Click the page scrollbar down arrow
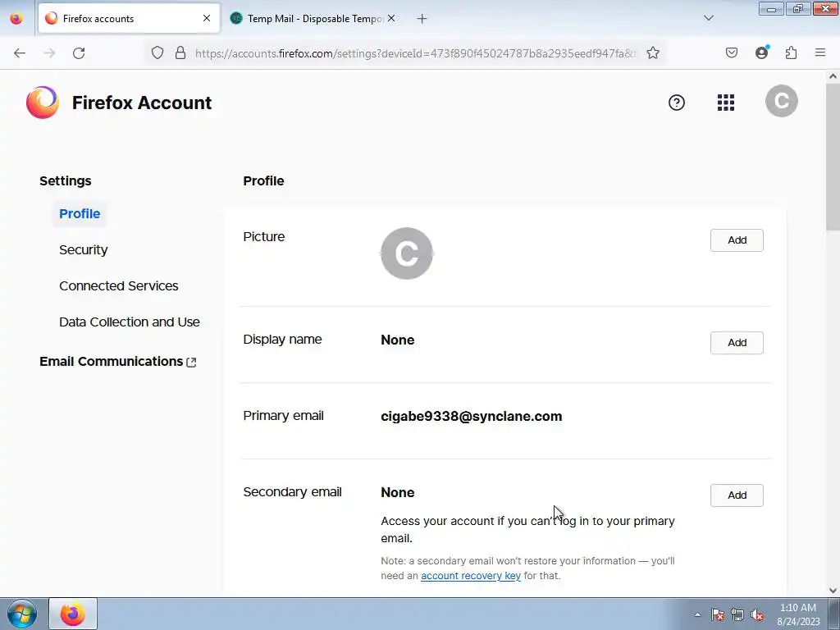 point(833,591)
